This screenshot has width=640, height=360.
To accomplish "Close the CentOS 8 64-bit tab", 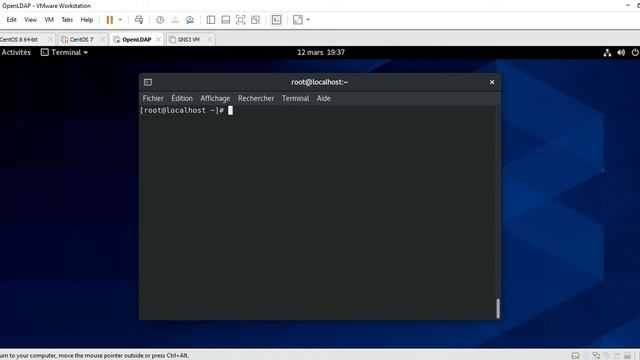I will (x=50, y=39).
